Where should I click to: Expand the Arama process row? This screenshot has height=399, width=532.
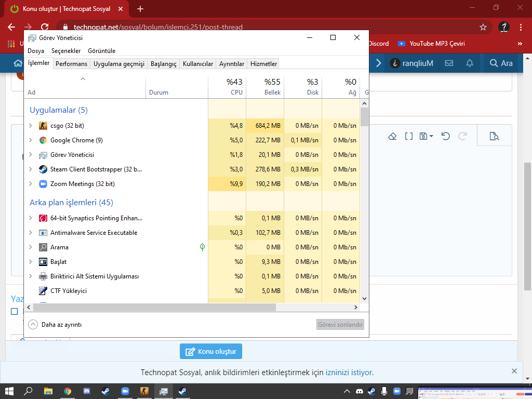pyautogui.click(x=31, y=247)
